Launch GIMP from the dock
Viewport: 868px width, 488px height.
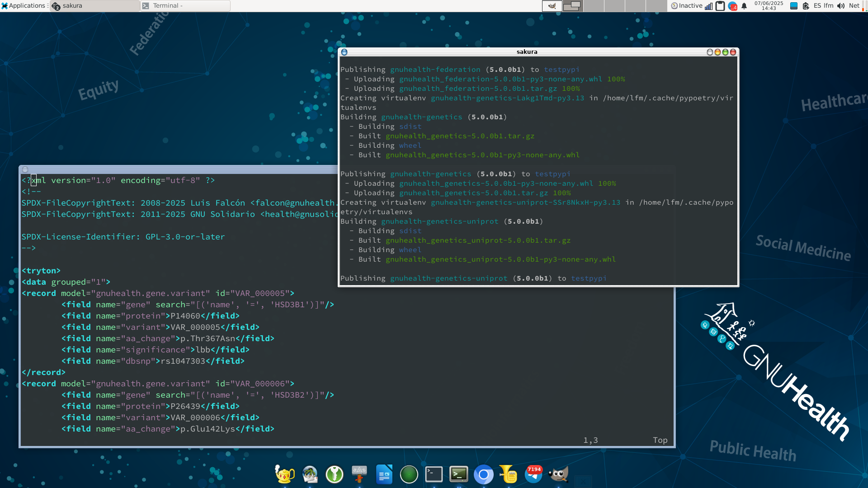click(x=558, y=474)
